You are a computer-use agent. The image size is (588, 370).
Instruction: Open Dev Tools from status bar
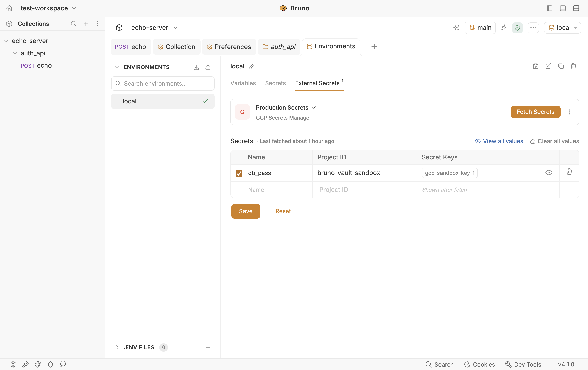coord(523,364)
